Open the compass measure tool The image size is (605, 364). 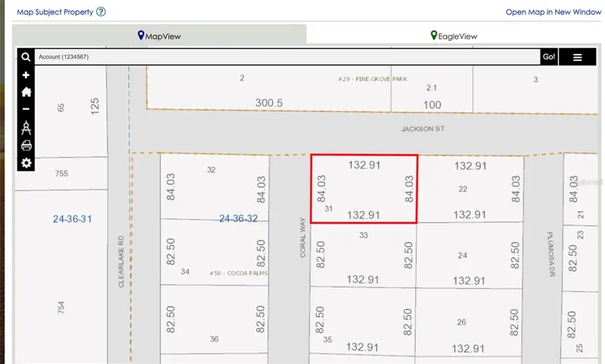(27, 127)
